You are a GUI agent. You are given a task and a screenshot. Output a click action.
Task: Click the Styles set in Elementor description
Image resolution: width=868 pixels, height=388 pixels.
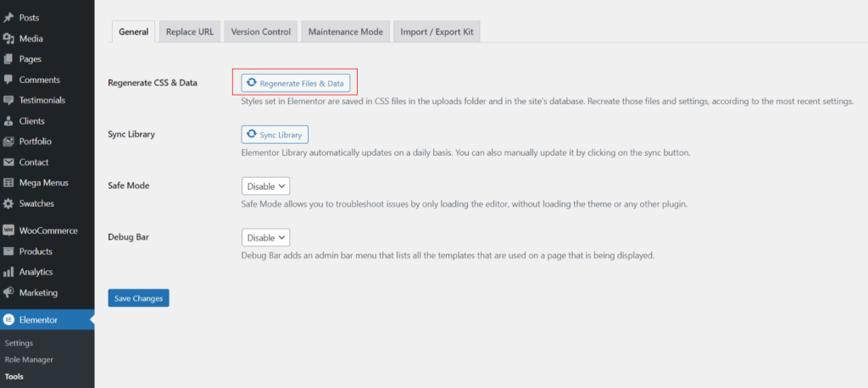548,102
